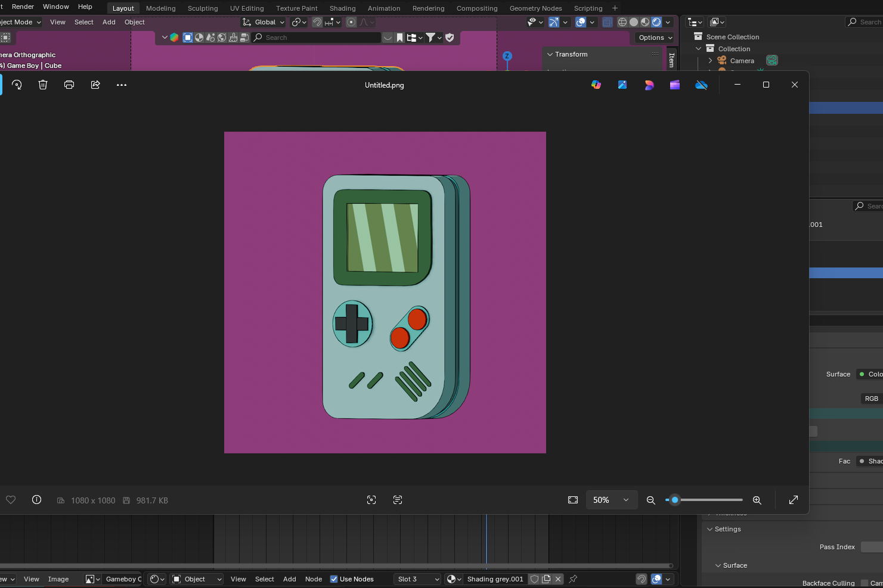Switch to the Shading workspace tab
The height and width of the screenshot is (588, 883).
point(342,8)
